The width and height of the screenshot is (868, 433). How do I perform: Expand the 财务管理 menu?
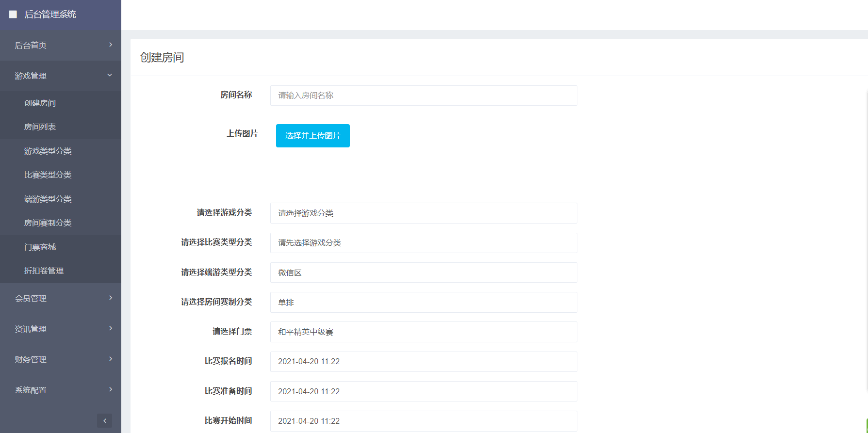111,359
